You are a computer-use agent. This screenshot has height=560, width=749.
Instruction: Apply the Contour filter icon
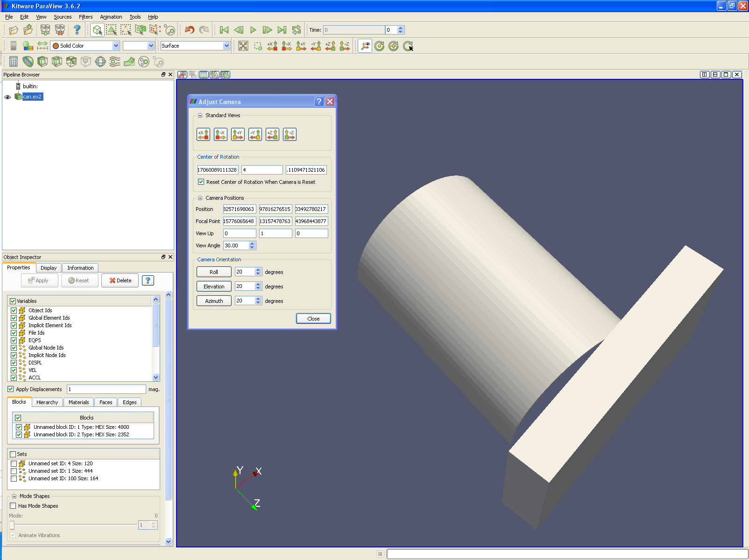tap(28, 62)
